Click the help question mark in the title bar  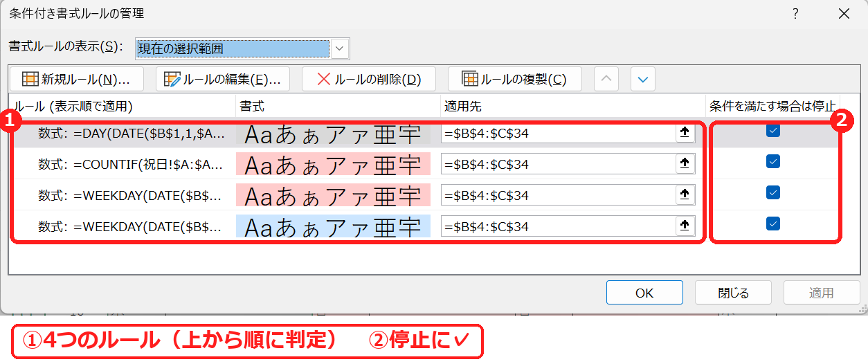[796, 14]
